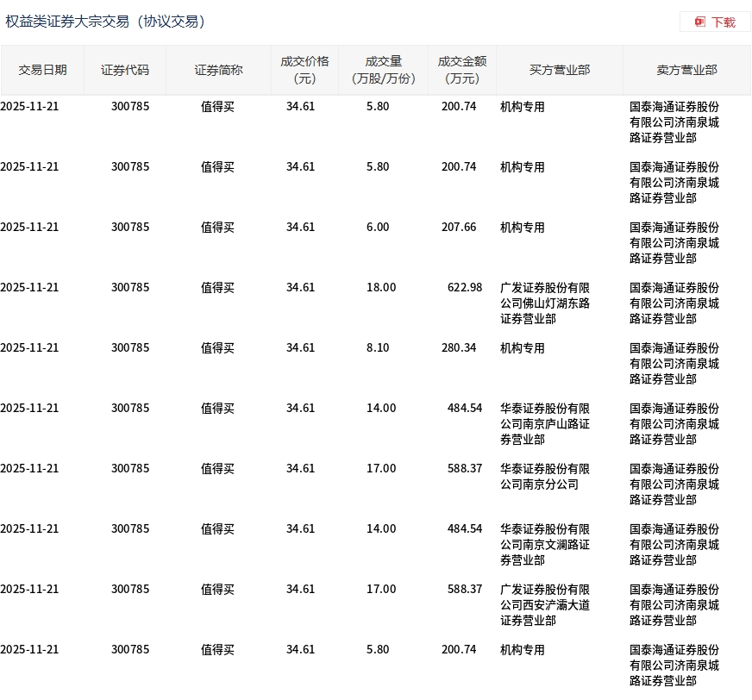Click the 证券简称 column header
This screenshot has height=700, width=752.
218,70
